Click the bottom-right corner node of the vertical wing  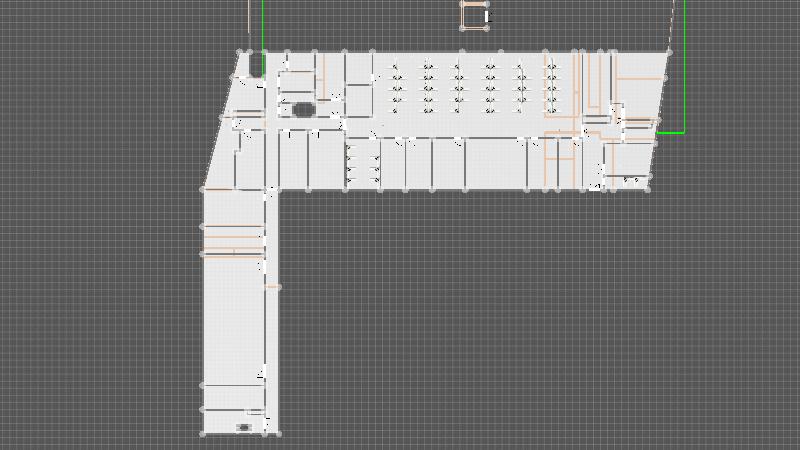point(279,434)
